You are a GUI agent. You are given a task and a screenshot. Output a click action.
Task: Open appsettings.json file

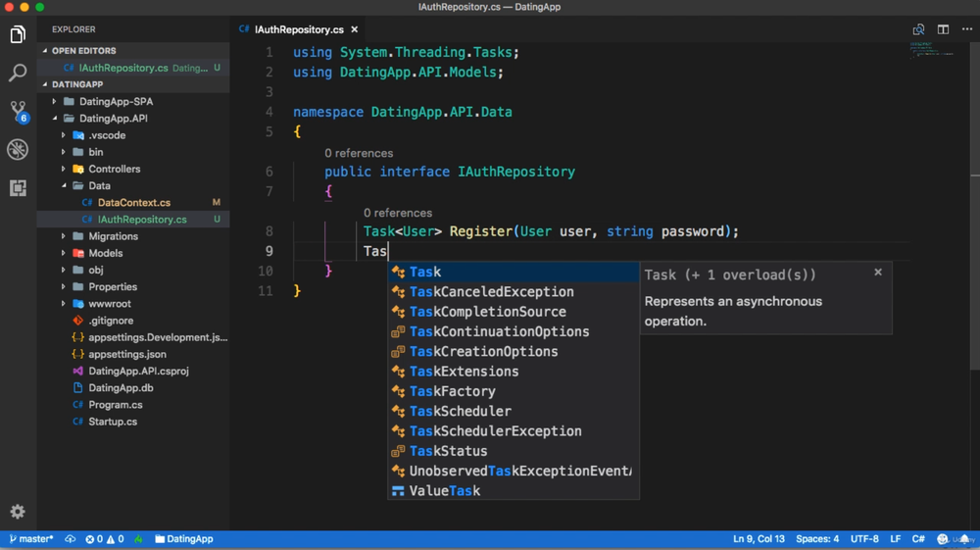pos(133,354)
